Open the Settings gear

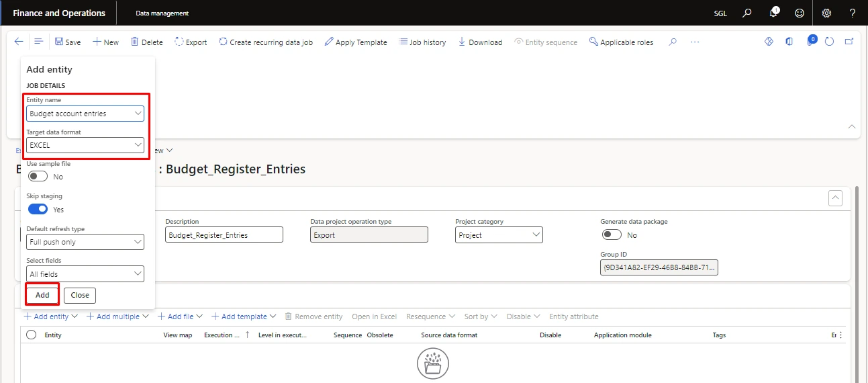(x=826, y=13)
